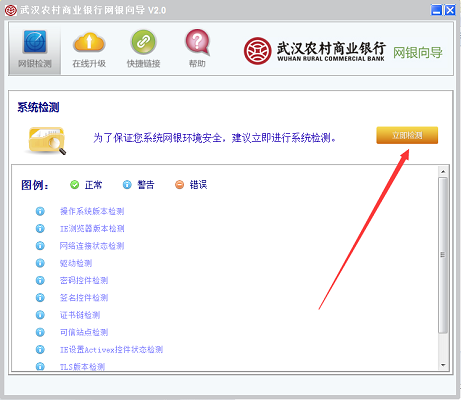Click info icon beside 操作系统版本检测
461x400 pixels.
(40, 211)
